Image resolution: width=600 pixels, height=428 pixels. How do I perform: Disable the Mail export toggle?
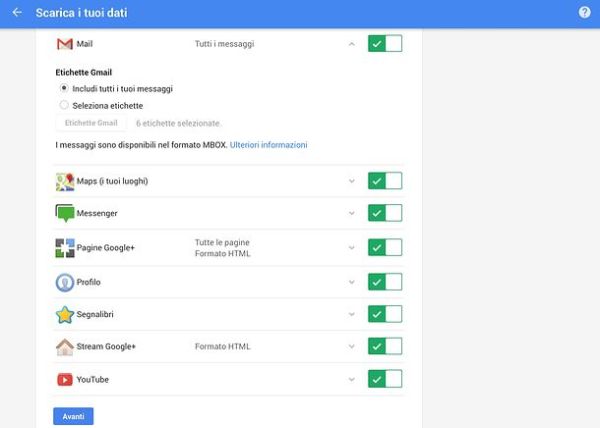click(x=384, y=44)
